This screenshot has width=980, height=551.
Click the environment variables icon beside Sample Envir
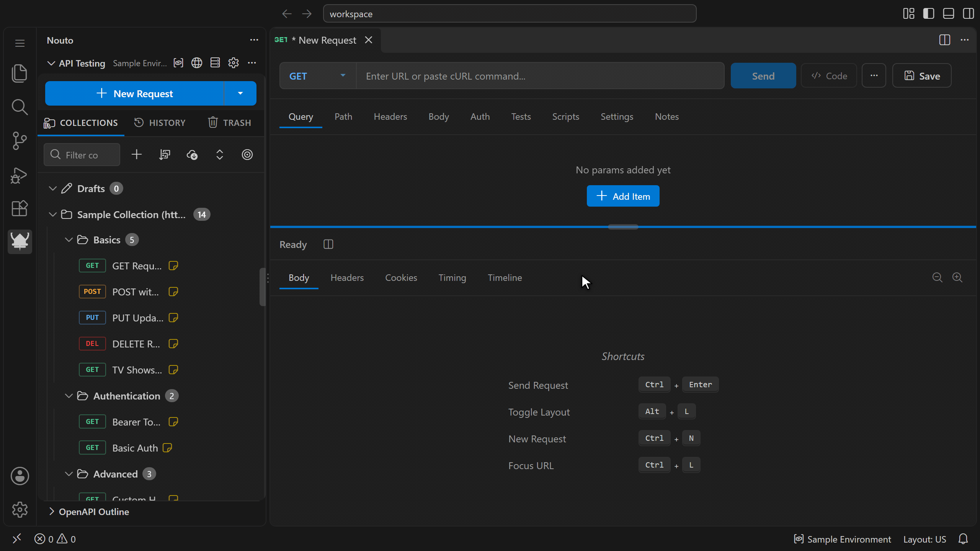178,63
